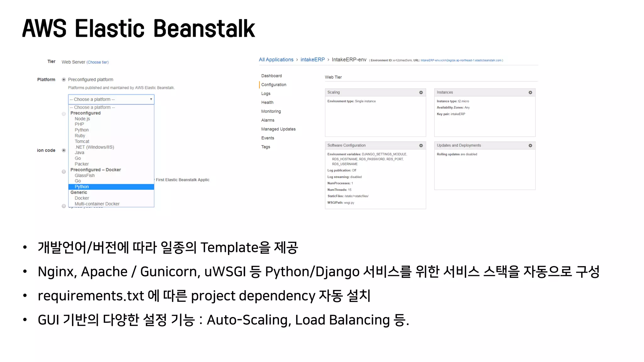Screen dimensions: 644x362
Task: Choose Java from the platform list
Action: (79, 153)
